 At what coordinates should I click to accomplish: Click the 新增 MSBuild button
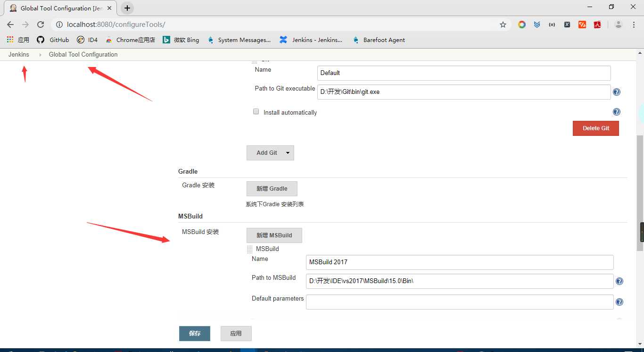[x=274, y=235]
